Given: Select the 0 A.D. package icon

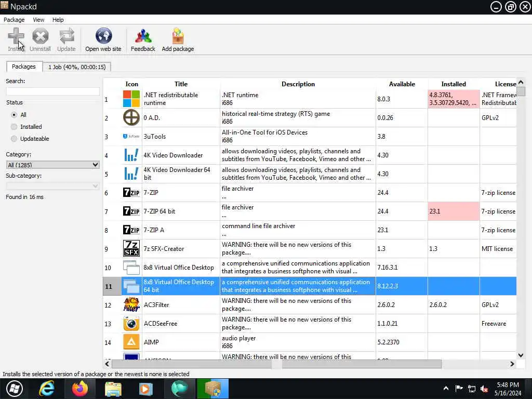Looking at the screenshot, I should tap(131, 118).
